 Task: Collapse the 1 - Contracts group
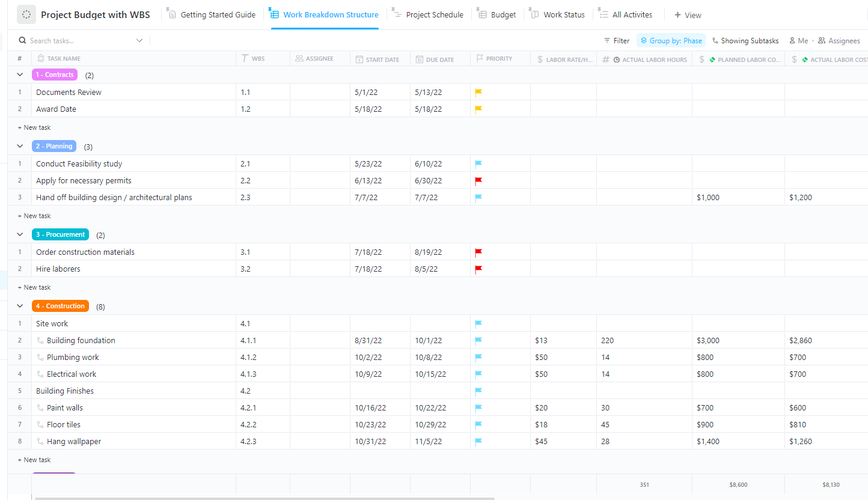point(19,75)
